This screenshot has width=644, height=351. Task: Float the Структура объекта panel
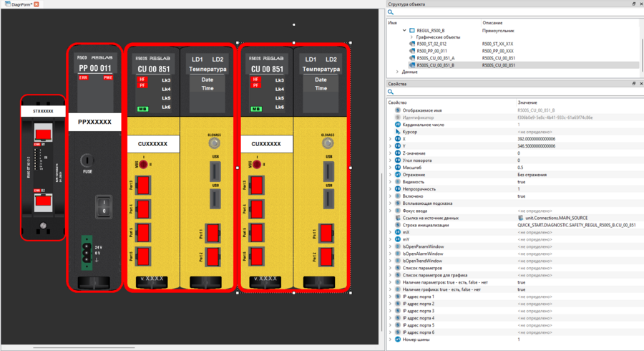(x=633, y=4)
